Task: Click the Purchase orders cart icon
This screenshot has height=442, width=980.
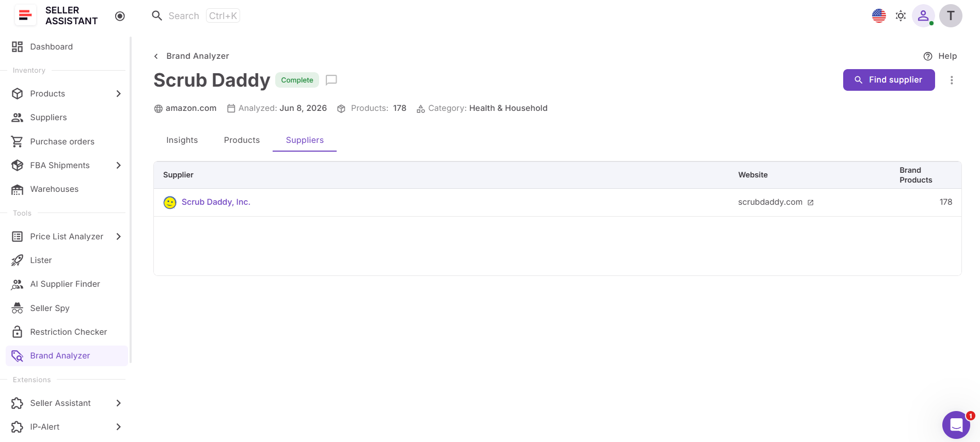Action: coord(18,141)
